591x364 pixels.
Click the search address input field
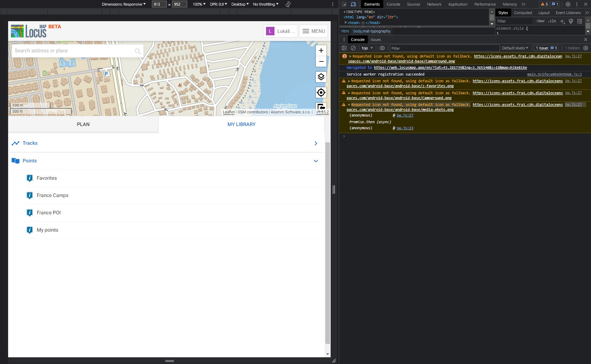(72, 51)
